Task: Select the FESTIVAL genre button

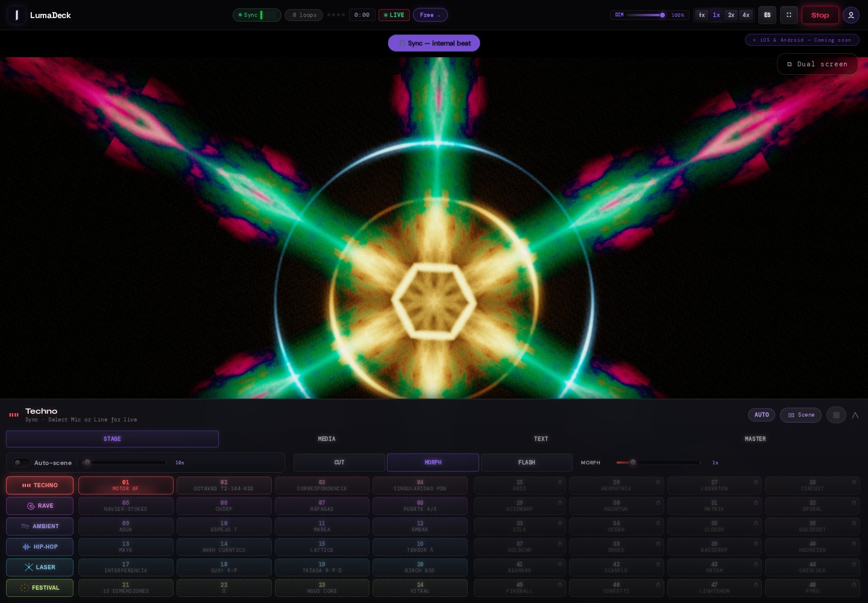Action: (x=40, y=588)
